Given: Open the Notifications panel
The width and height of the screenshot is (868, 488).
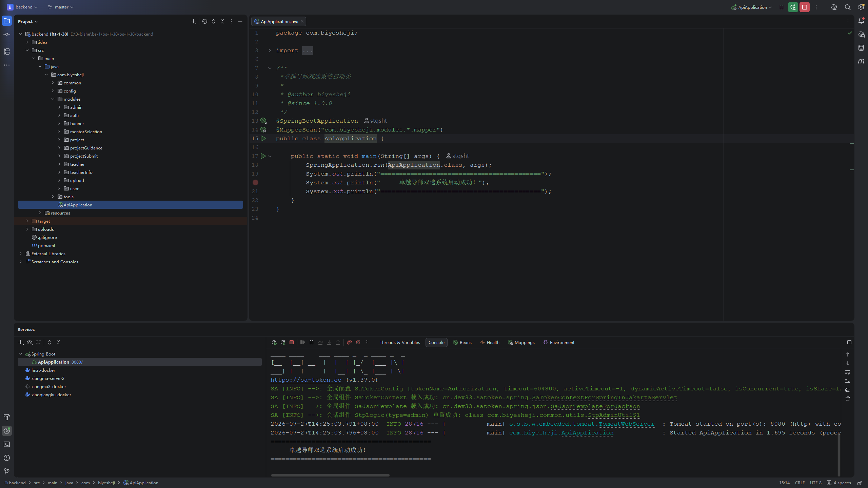Looking at the screenshot, I should point(861,21).
